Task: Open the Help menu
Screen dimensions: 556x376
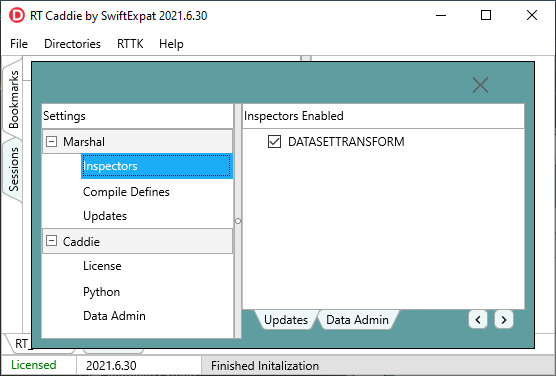Action: pyautogui.click(x=171, y=44)
